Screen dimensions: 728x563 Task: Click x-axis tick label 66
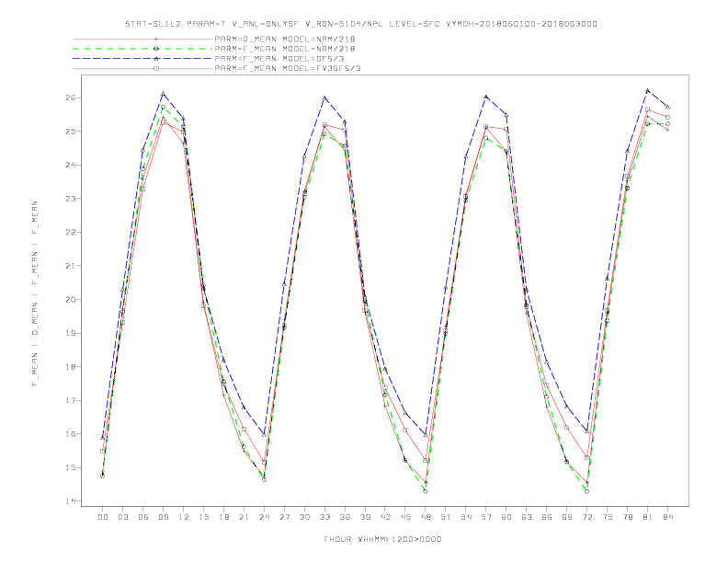tap(547, 517)
